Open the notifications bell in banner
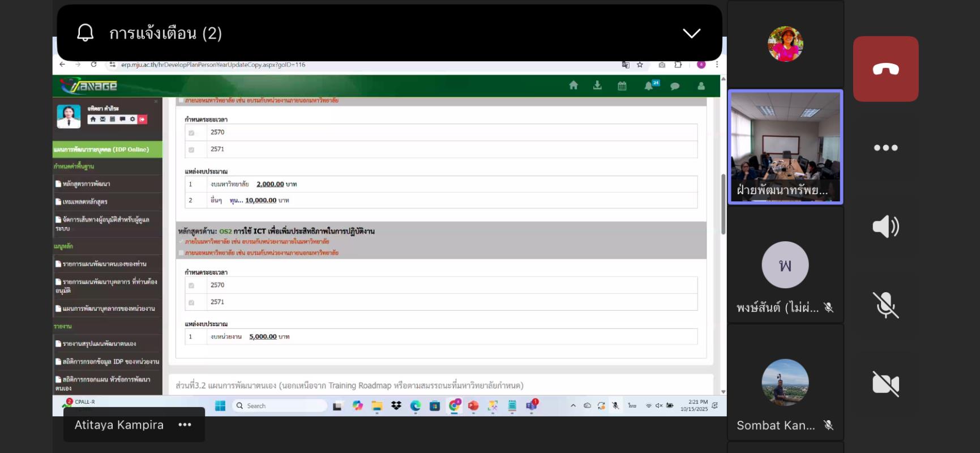 85,33
